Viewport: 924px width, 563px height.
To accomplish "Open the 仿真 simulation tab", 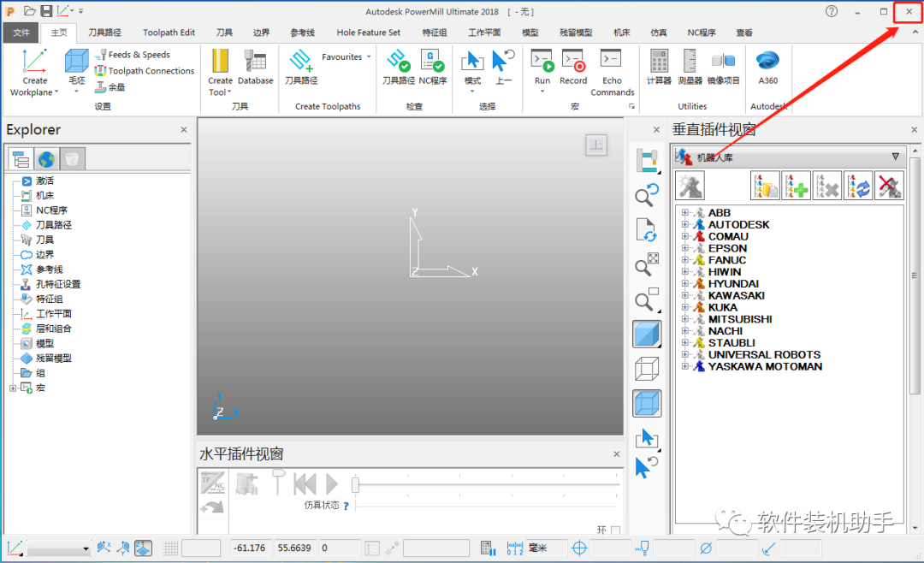I will 658,33.
